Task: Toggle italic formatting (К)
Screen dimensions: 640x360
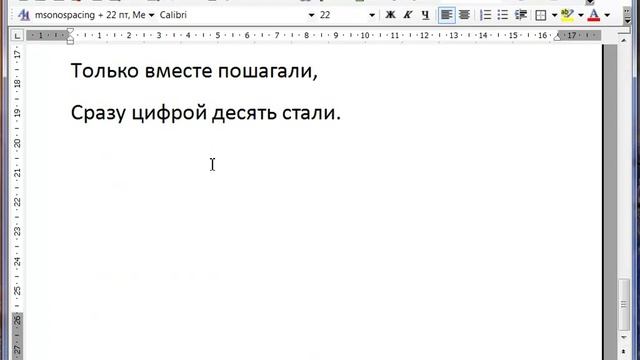Action: pyautogui.click(x=407, y=15)
